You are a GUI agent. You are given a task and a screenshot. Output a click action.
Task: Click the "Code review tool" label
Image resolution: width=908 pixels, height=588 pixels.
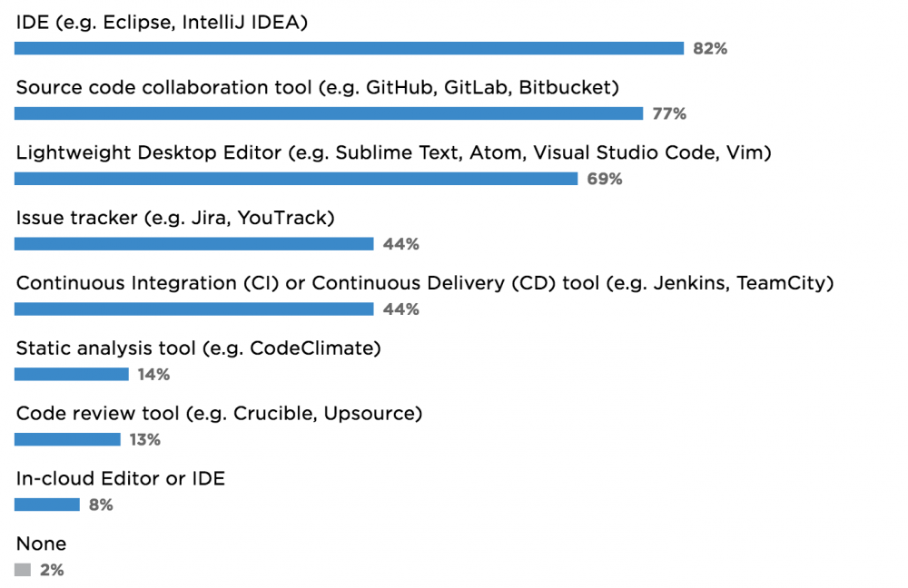coord(220,414)
